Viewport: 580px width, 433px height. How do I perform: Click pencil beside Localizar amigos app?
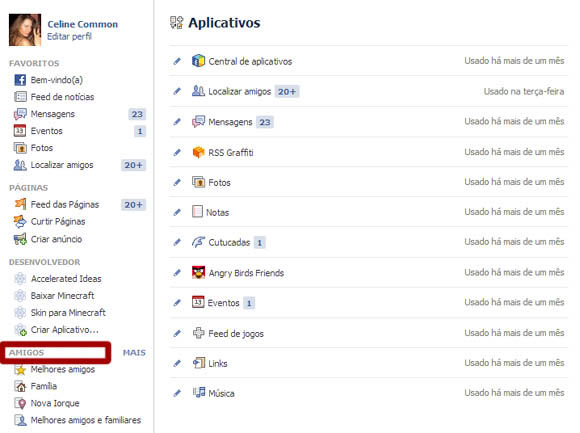coord(177,91)
